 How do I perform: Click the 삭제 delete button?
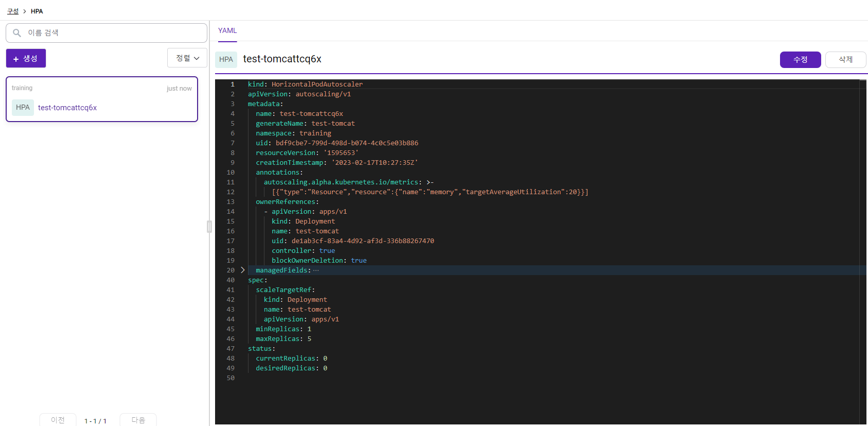click(x=845, y=60)
